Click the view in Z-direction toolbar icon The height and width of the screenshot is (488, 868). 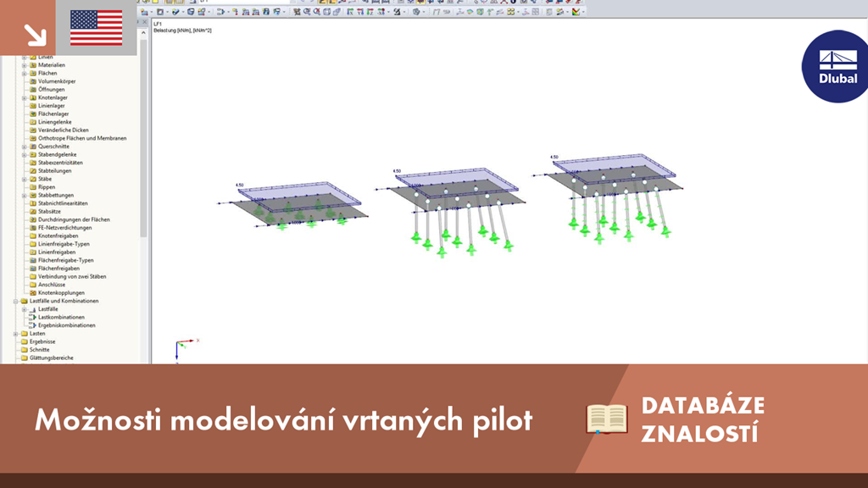pyautogui.click(x=370, y=12)
